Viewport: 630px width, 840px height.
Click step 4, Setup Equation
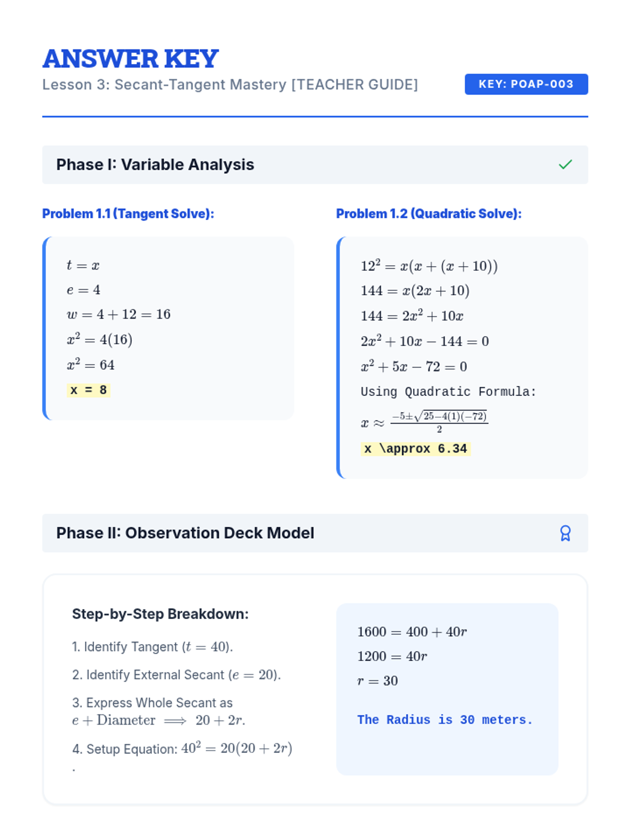coord(182,749)
